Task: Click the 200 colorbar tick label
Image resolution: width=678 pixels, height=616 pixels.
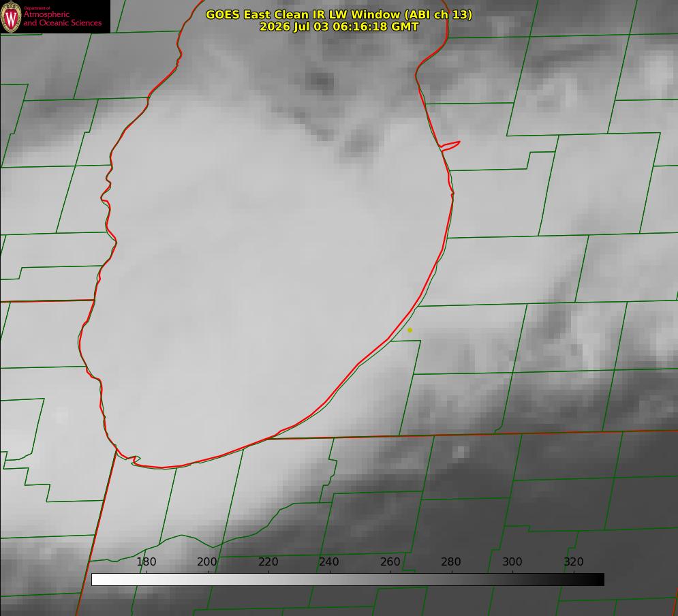Action: pos(206,561)
